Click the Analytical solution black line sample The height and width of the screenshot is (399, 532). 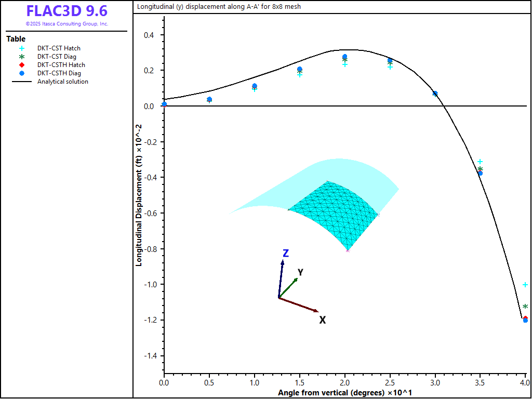point(22,82)
